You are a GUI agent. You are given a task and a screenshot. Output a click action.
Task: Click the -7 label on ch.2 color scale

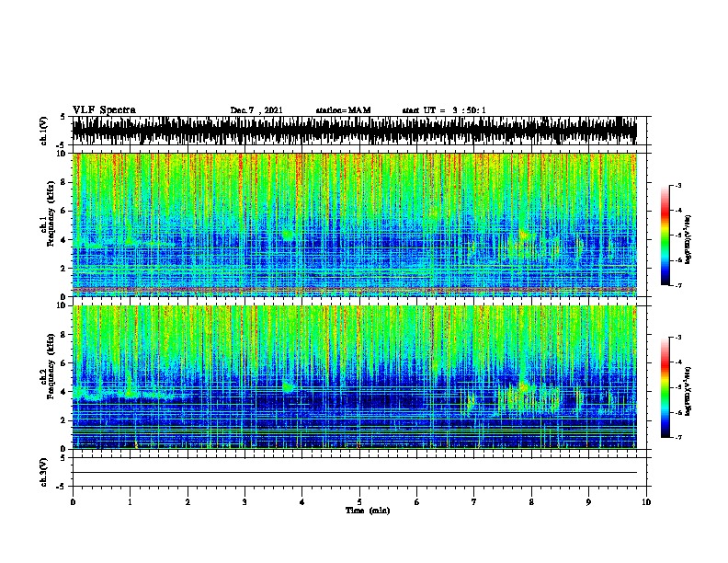678,437
